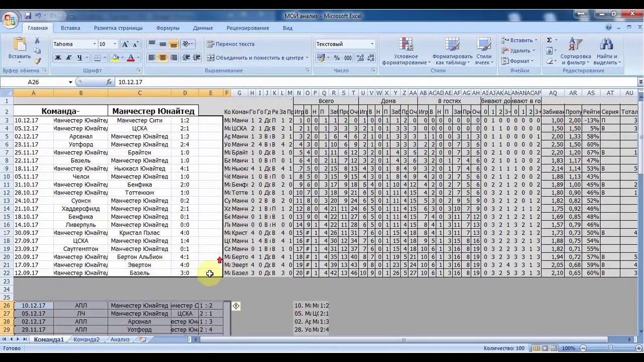Toggle underline Ч formatting

(x=79, y=58)
